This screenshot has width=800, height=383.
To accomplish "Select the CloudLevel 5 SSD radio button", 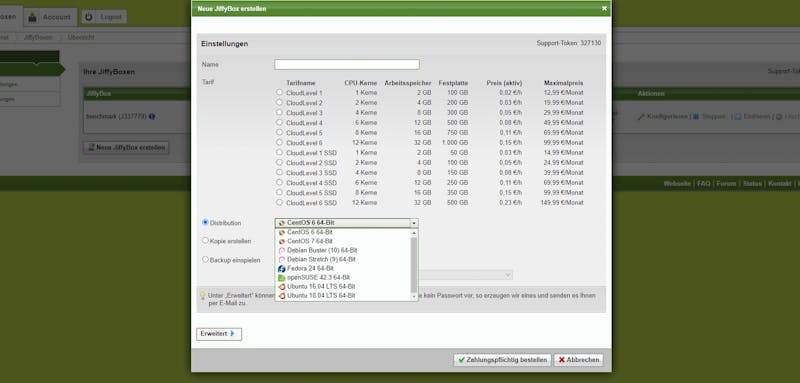I will pyautogui.click(x=279, y=192).
